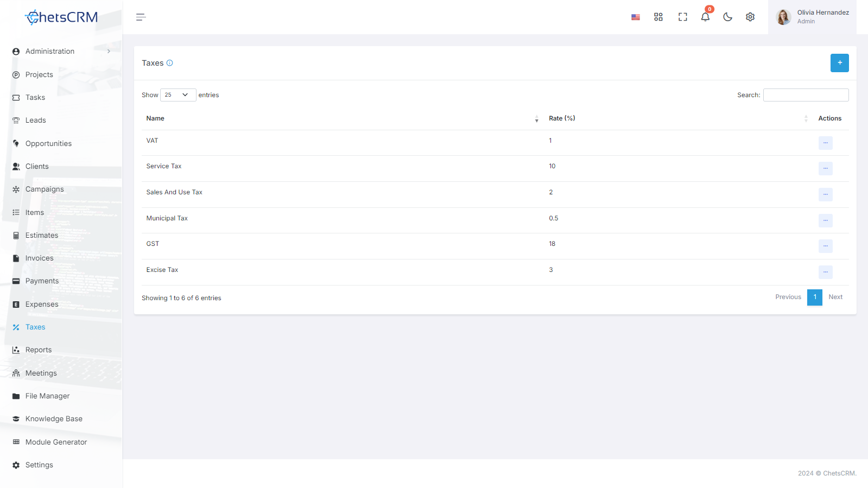868x488 pixels.
Task: Open the entries-per-page dropdown showing 25
Action: click(x=178, y=95)
